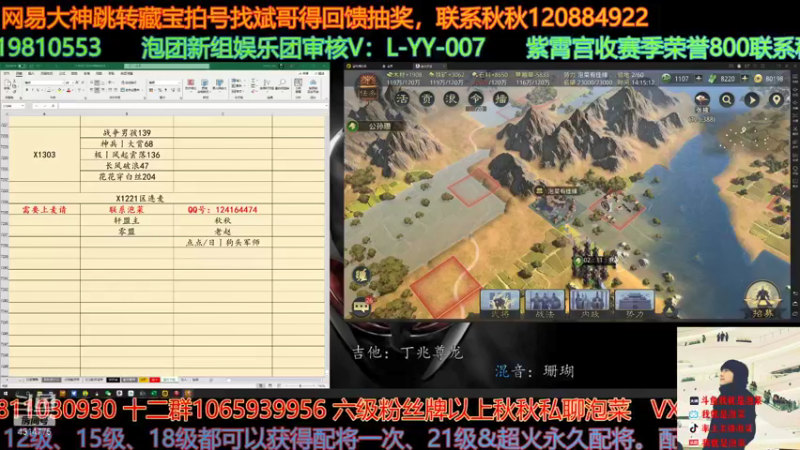
Task: Open the 招募 recruit button
Action: click(763, 301)
